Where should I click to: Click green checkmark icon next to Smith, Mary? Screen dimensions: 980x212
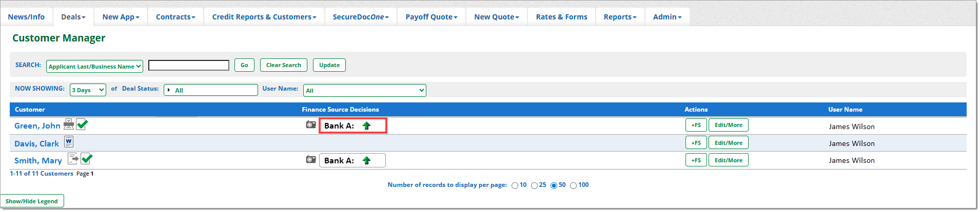[x=87, y=159]
